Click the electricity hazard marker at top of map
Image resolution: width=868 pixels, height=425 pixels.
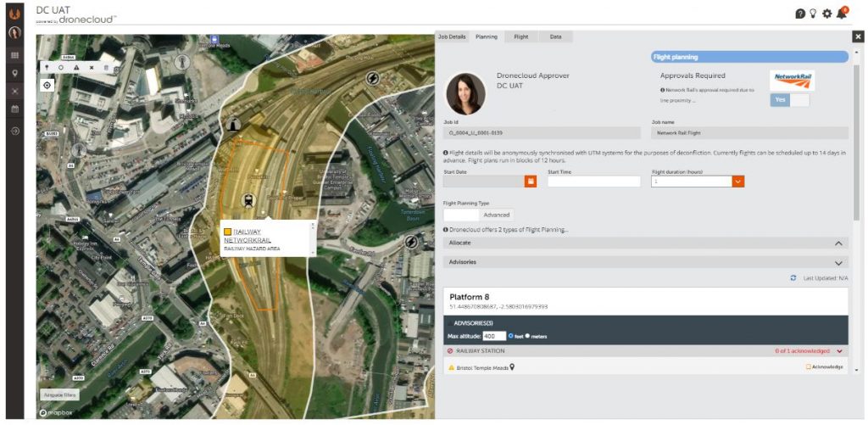click(x=373, y=77)
